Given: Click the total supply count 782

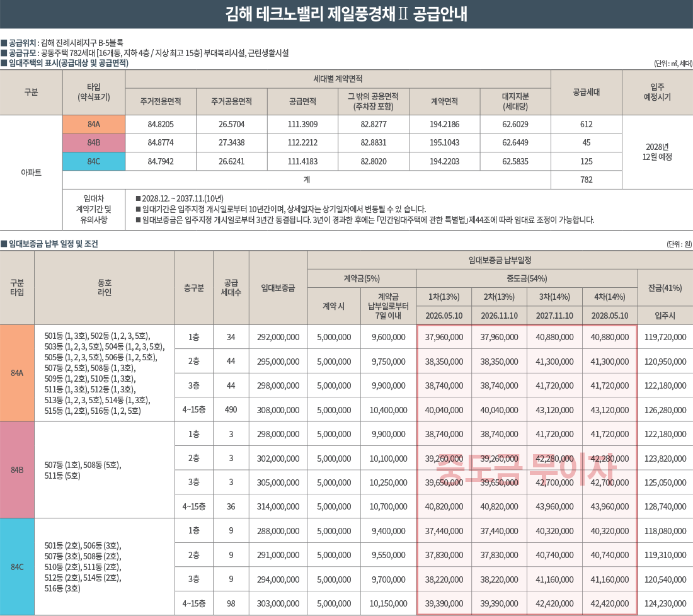Looking at the screenshot, I should 586,180.
